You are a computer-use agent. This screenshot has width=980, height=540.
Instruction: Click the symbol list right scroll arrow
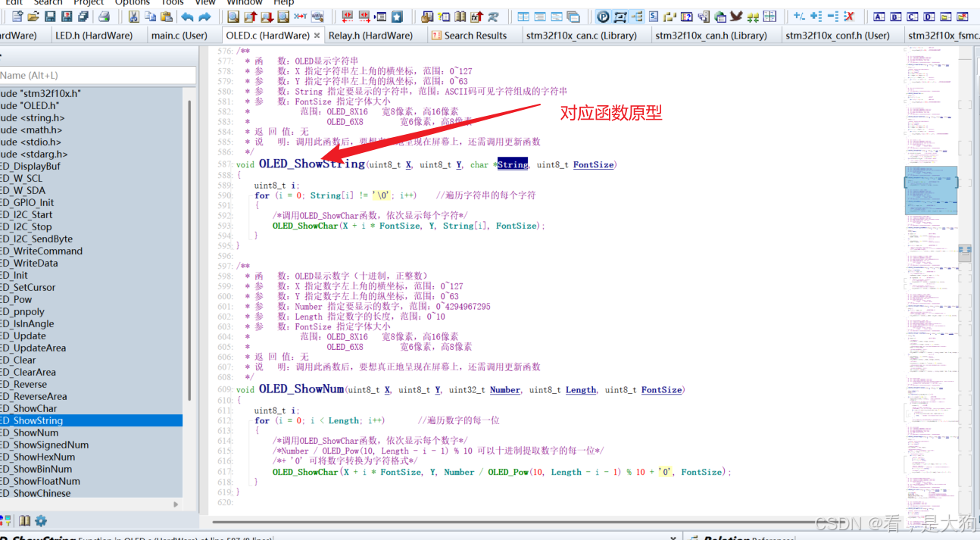click(x=176, y=504)
